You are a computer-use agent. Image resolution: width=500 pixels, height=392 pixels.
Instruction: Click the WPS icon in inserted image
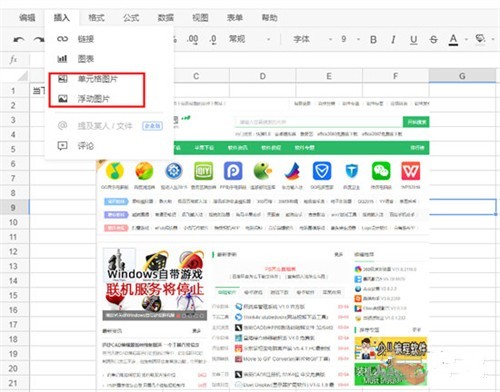pyautogui.click(x=411, y=171)
